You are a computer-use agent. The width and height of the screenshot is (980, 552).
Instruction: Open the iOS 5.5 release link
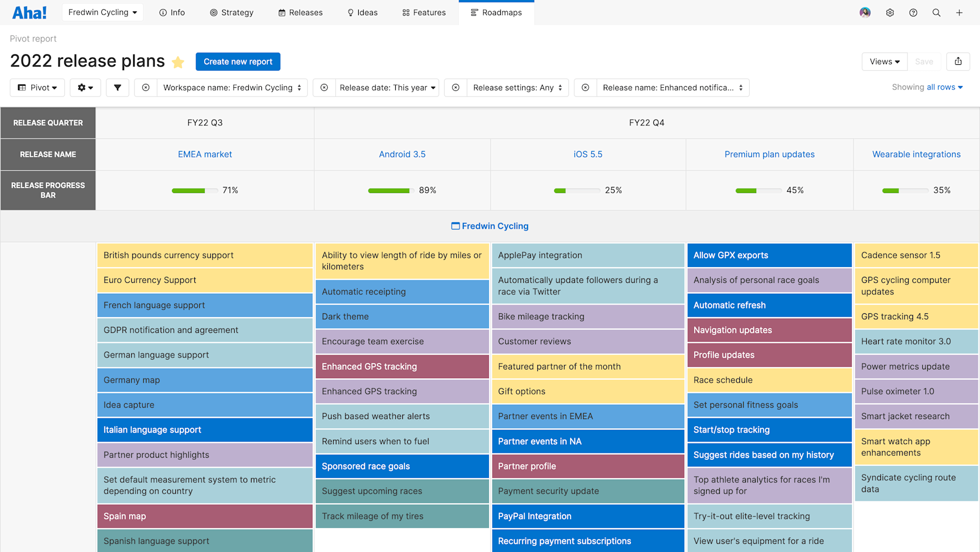(x=588, y=154)
